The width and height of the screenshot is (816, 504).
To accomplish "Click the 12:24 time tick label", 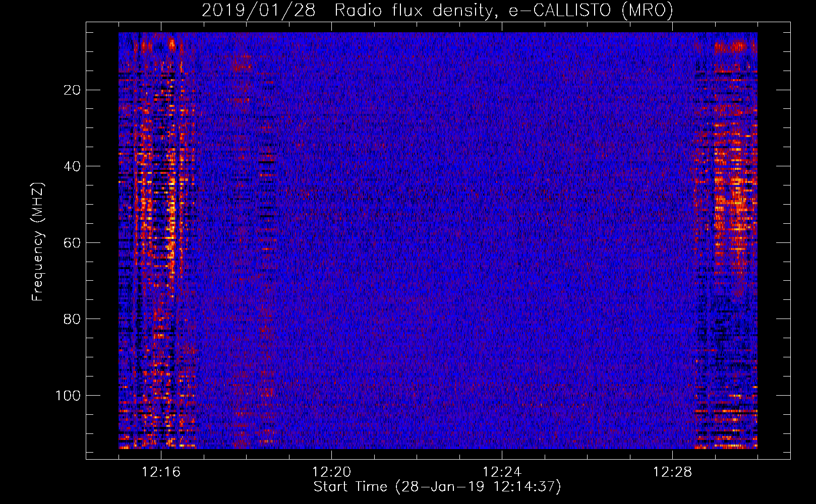I will click(502, 472).
